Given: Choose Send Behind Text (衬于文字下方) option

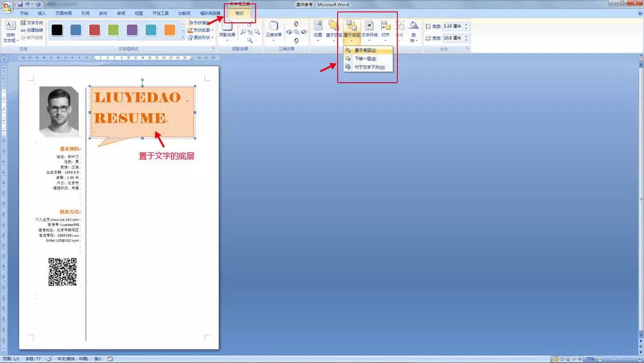Looking at the screenshot, I should tap(369, 67).
